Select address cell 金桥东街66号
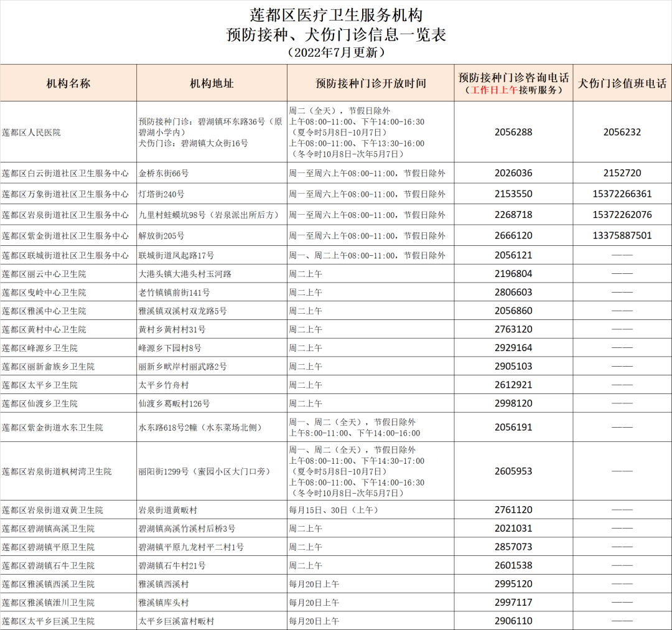This screenshot has width=672, height=630. 164,174
